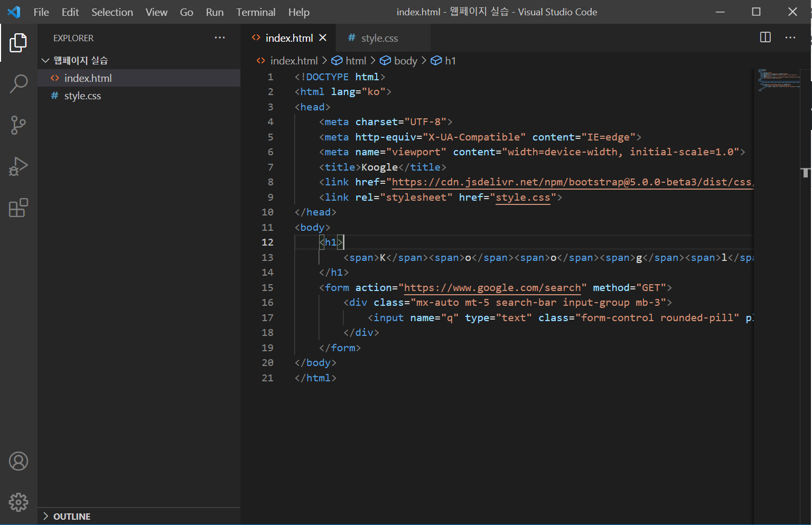Open the View menu
This screenshot has height=525, width=812.
(156, 12)
